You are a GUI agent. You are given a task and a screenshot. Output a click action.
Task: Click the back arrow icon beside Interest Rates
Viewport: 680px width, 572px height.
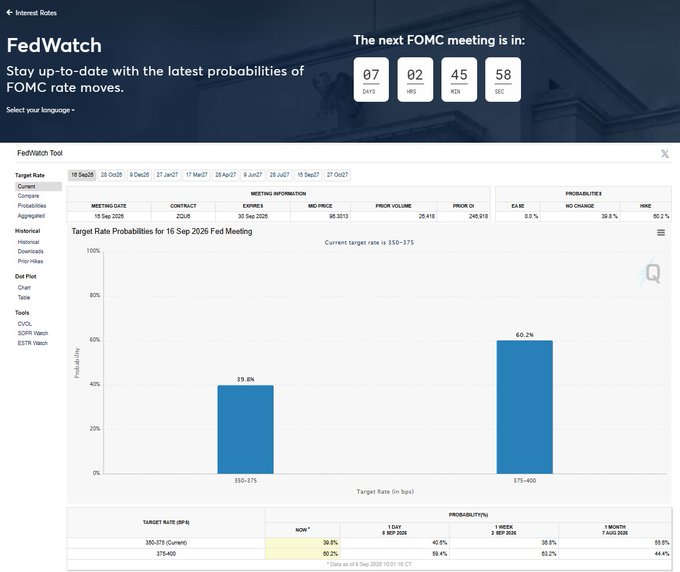(x=10, y=13)
